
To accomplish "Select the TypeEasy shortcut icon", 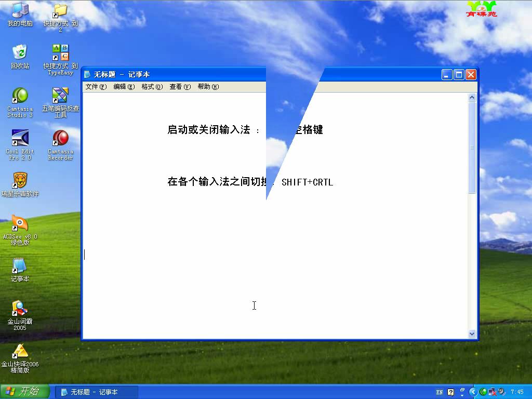I will [60, 59].
